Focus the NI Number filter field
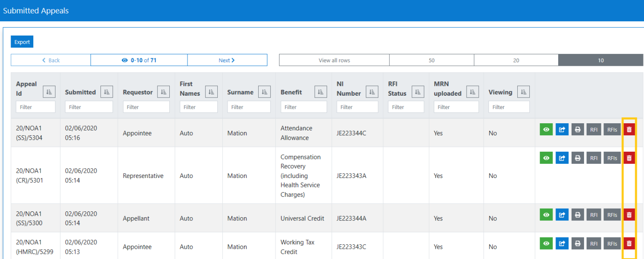The width and height of the screenshot is (644, 259). coord(357,107)
